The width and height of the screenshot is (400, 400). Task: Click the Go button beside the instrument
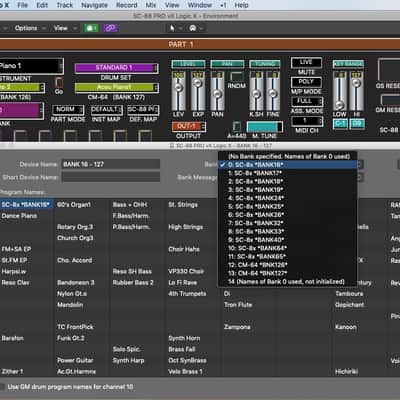coord(59,83)
